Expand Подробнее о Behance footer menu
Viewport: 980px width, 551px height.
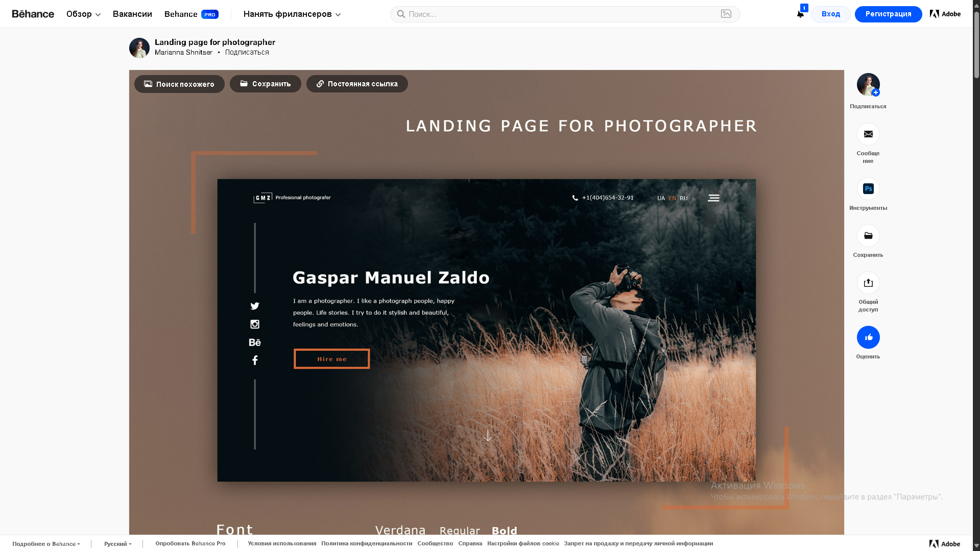click(x=46, y=544)
